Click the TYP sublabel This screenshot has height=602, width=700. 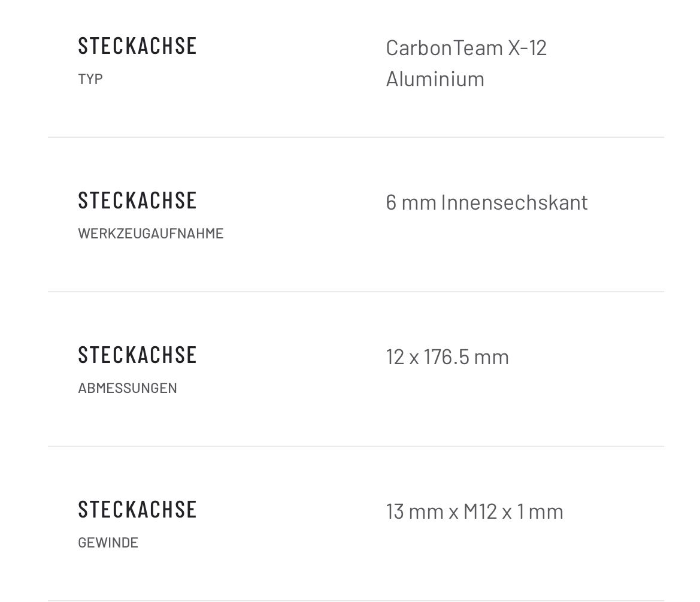pyautogui.click(x=90, y=79)
